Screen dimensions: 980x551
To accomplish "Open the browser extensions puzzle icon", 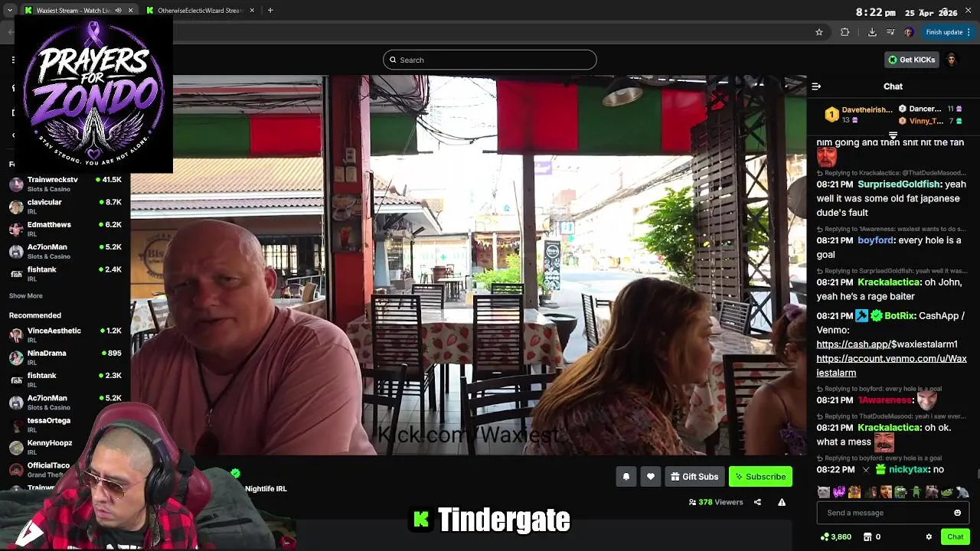I will point(845,32).
